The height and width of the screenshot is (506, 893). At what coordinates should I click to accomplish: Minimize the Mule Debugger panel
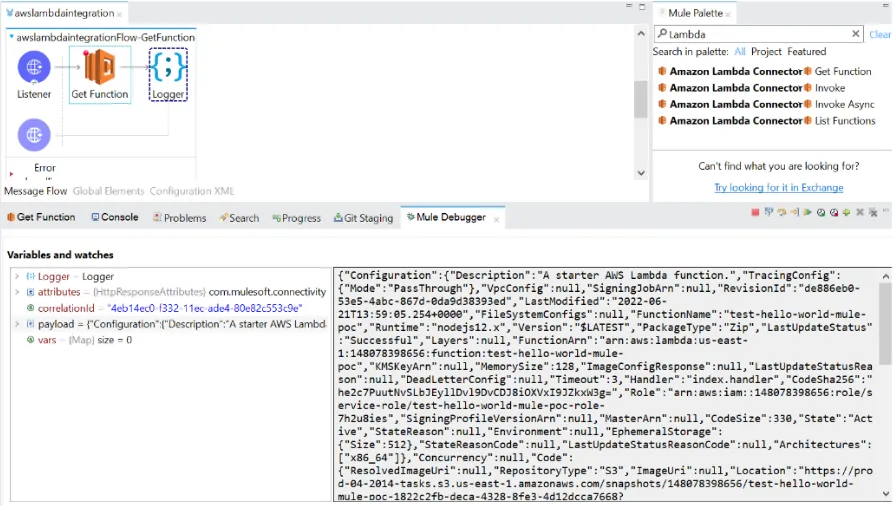pyautogui.click(x=886, y=210)
